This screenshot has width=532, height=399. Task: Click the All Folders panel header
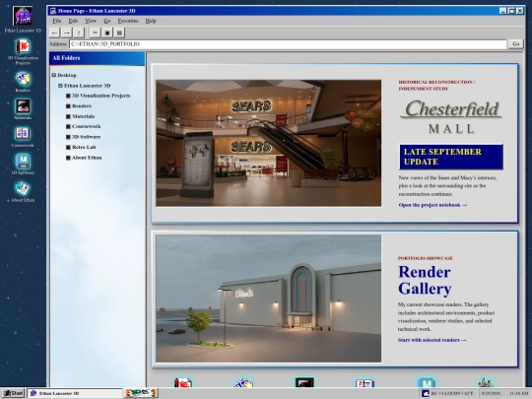click(97, 58)
